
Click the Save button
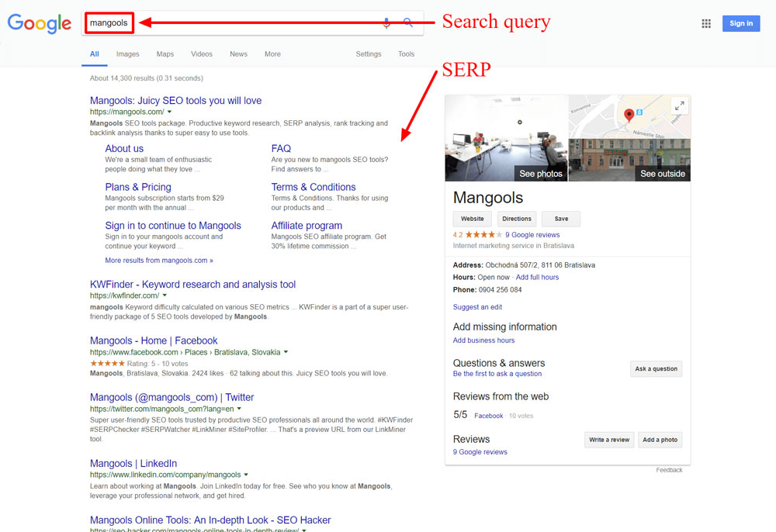(x=561, y=219)
